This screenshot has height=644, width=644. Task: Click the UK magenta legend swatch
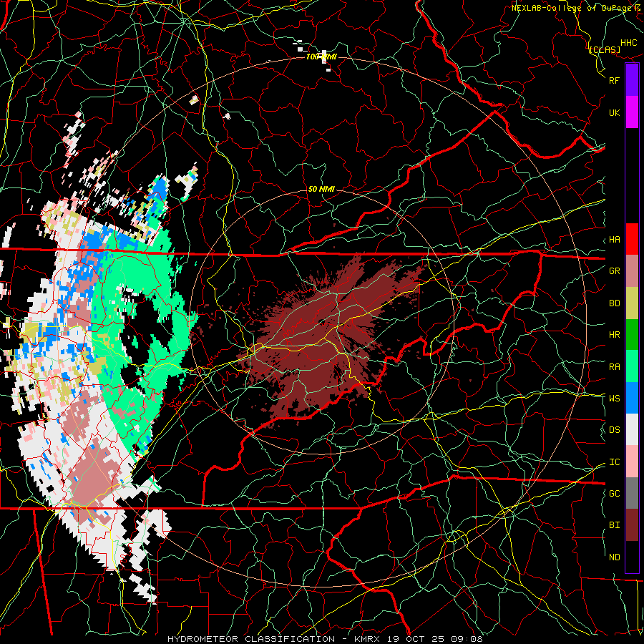(632, 112)
